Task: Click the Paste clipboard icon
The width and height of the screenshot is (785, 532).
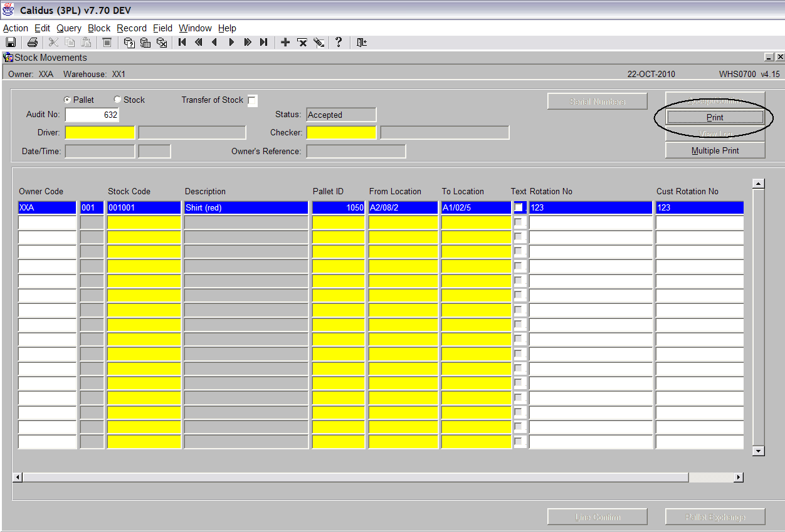Action: [86, 43]
